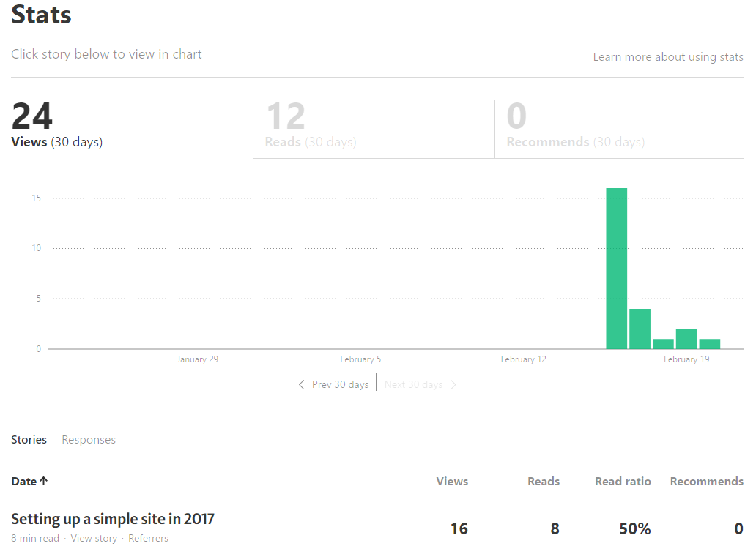Click the sort arrow next to Date
756x557 pixels.
click(x=44, y=481)
